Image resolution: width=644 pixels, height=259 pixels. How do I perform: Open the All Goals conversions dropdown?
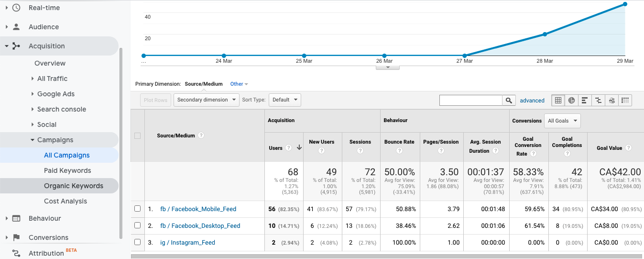pyautogui.click(x=562, y=121)
